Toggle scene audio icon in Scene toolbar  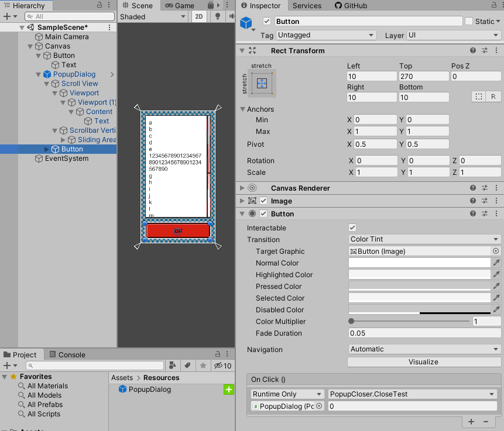[x=231, y=16]
